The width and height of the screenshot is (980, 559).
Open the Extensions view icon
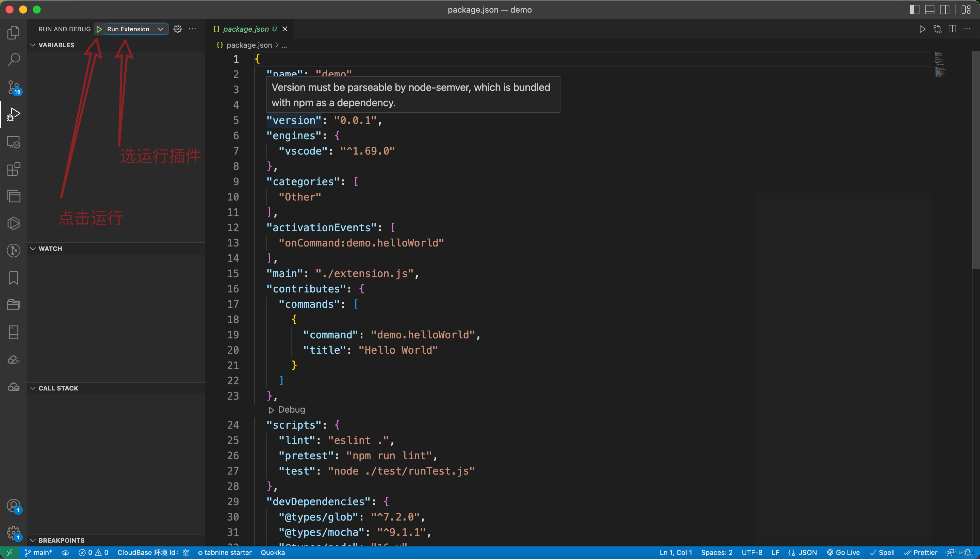click(x=14, y=169)
